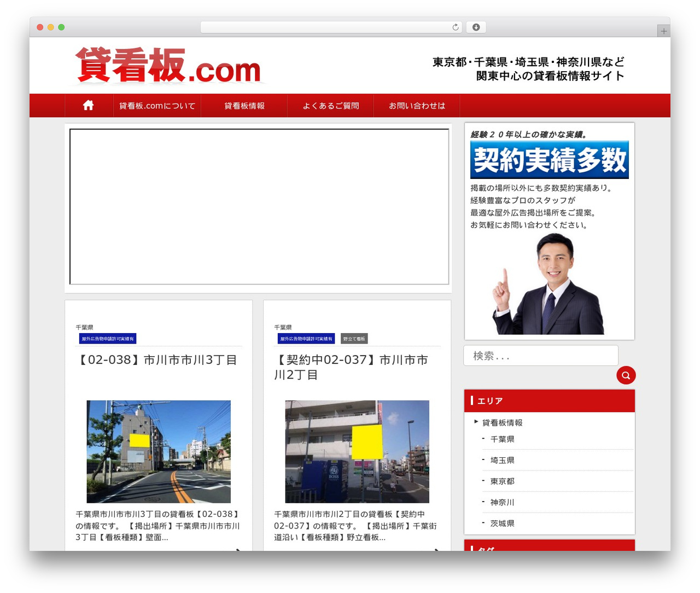Close window with red traffic light
700x593 pixels.
40,27
